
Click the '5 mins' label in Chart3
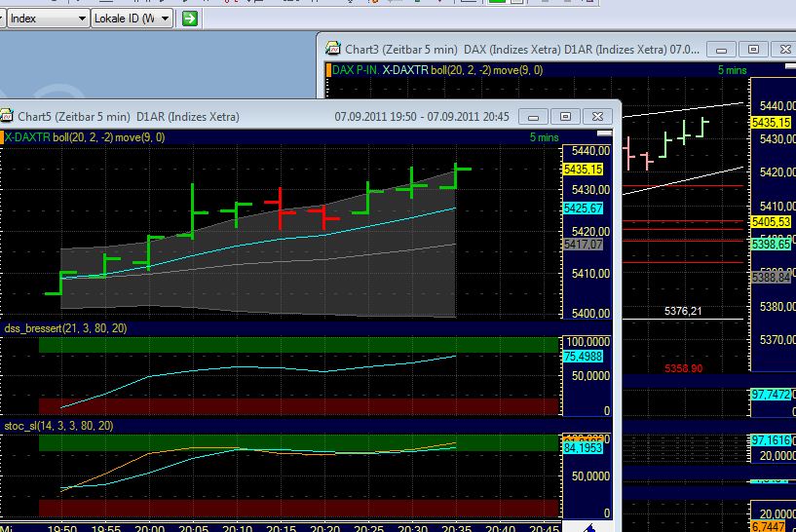[732, 70]
